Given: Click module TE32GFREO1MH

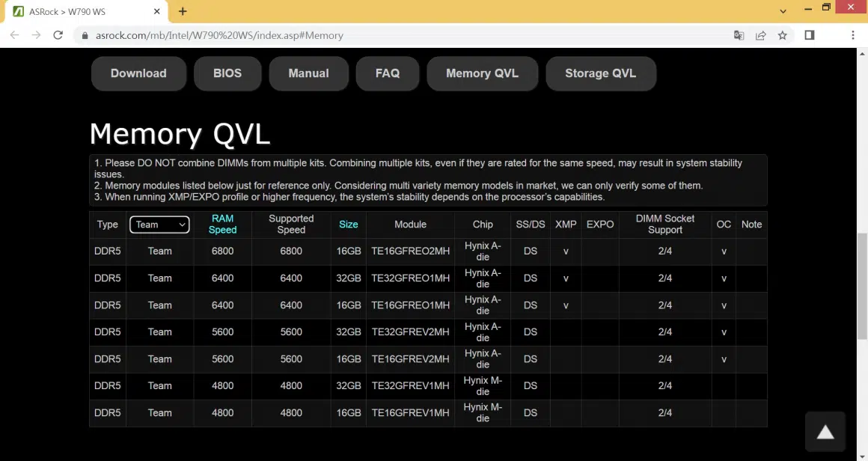Looking at the screenshot, I should pyautogui.click(x=410, y=278).
